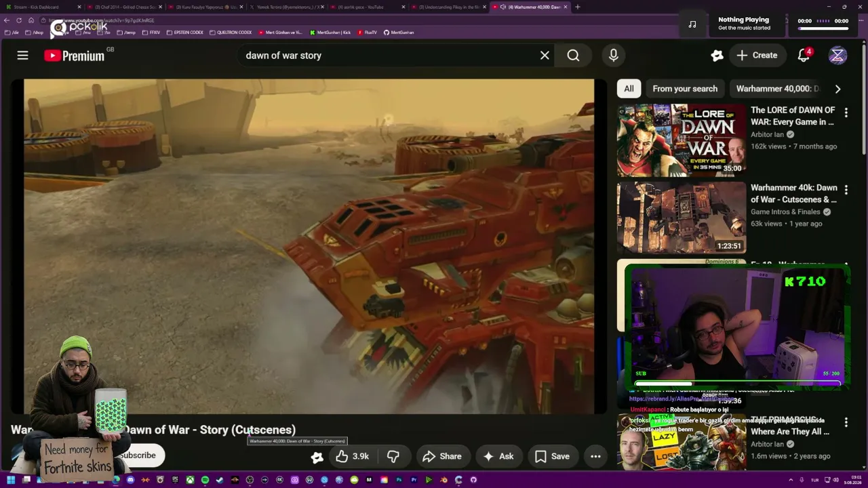Click the 3.9k like count

361,456
